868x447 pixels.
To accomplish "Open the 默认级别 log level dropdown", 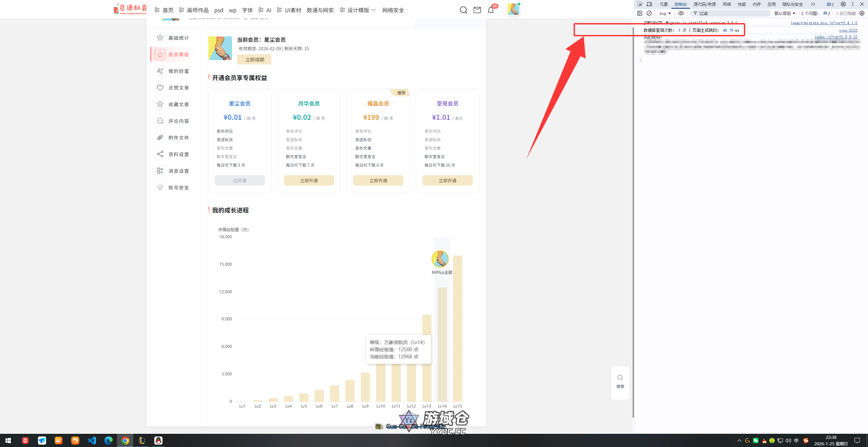I will [785, 13].
